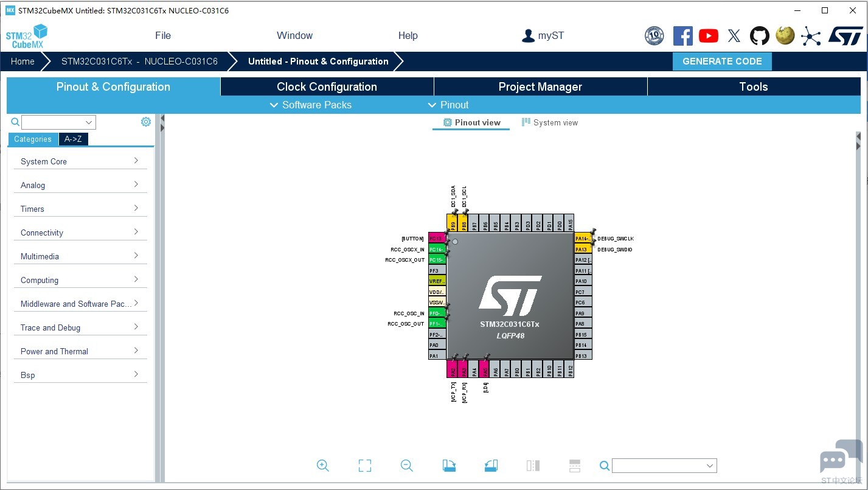Select the PC13 button pin
Screen dimensions: 868x490
(x=437, y=239)
